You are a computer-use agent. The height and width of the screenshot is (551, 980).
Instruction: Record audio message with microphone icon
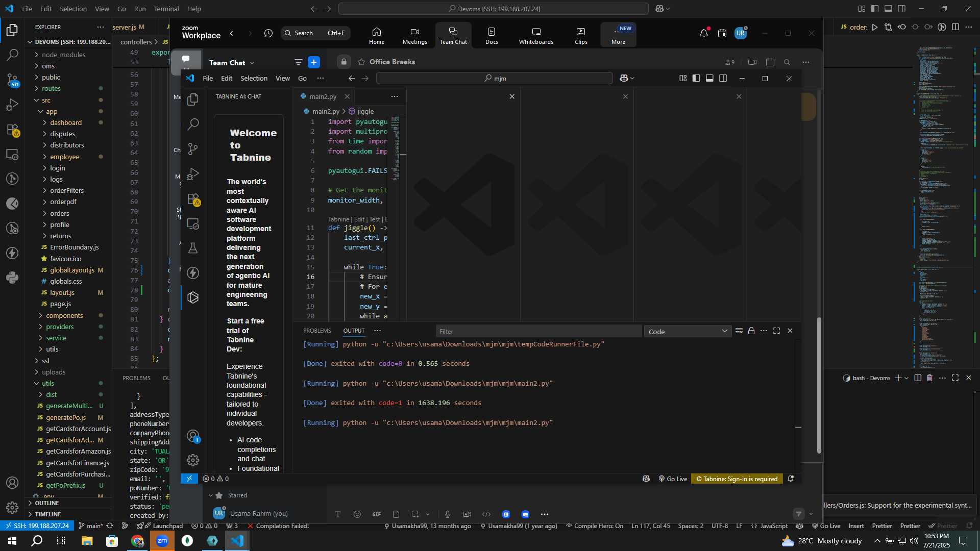pyautogui.click(x=448, y=514)
